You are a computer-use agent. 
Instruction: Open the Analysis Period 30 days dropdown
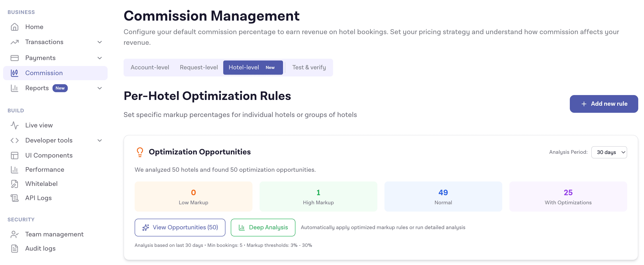(609, 152)
